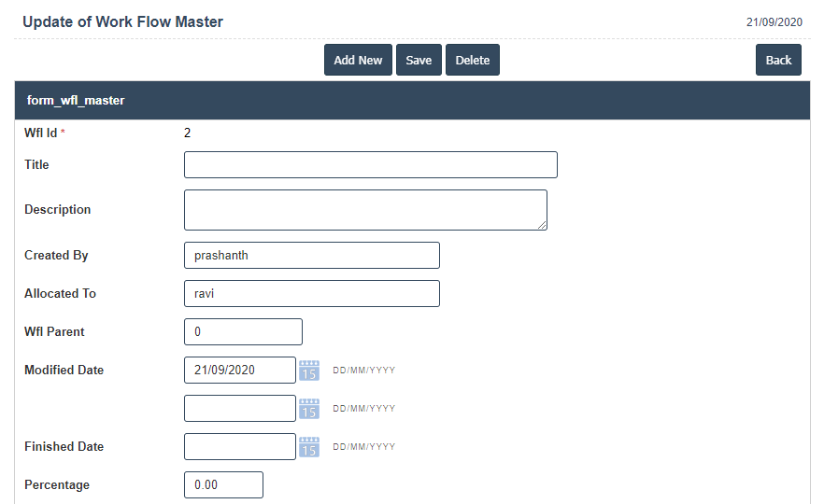Screen dimensions: 824x504
Task: Click the Description box resize handle
Action: point(542,225)
